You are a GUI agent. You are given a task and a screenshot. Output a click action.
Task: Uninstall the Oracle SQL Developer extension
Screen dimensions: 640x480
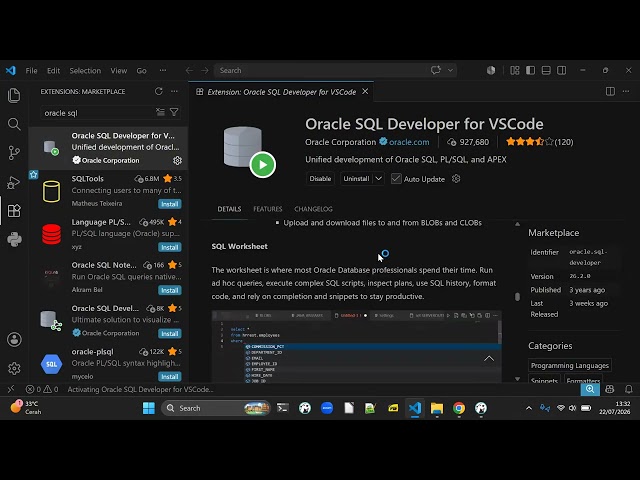tap(356, 178)
